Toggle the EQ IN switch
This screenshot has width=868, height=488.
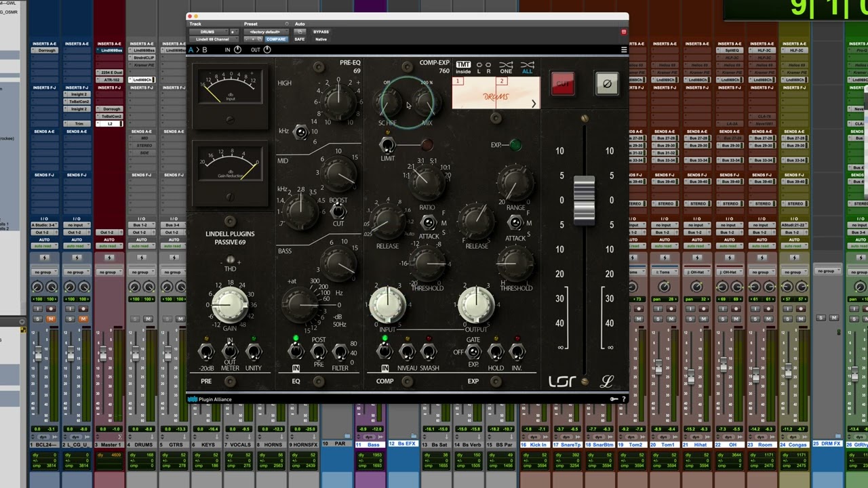tap(296, 351)
